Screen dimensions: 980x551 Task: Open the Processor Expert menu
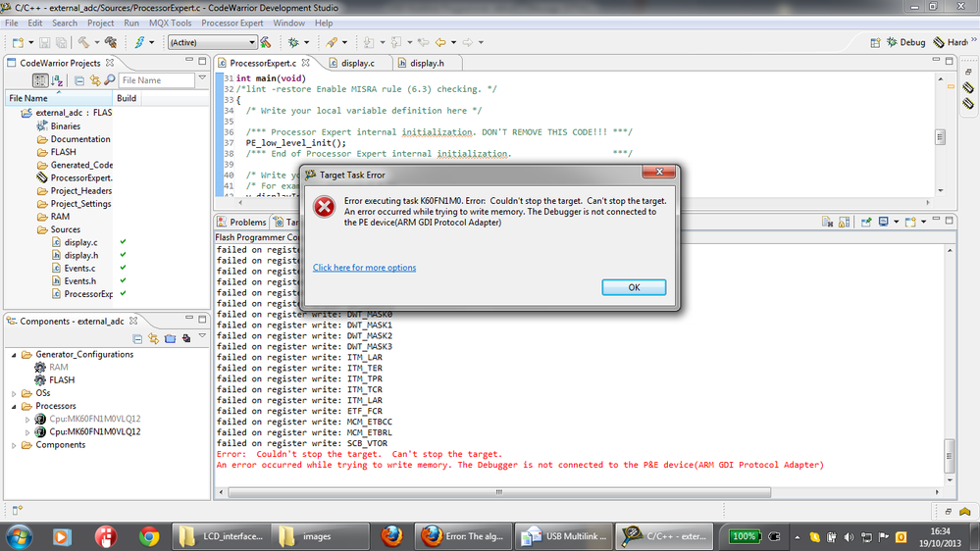point(232,24)
